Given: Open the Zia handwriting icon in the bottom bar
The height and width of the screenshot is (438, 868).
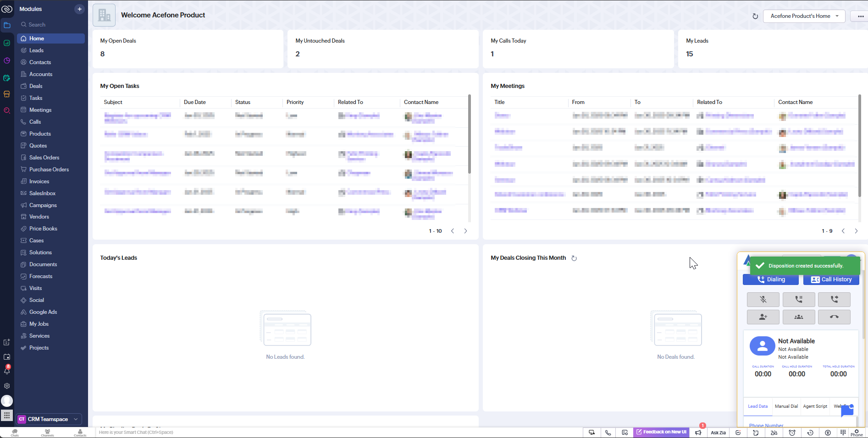Looking at the screenshot, I should tap(774, 433).
